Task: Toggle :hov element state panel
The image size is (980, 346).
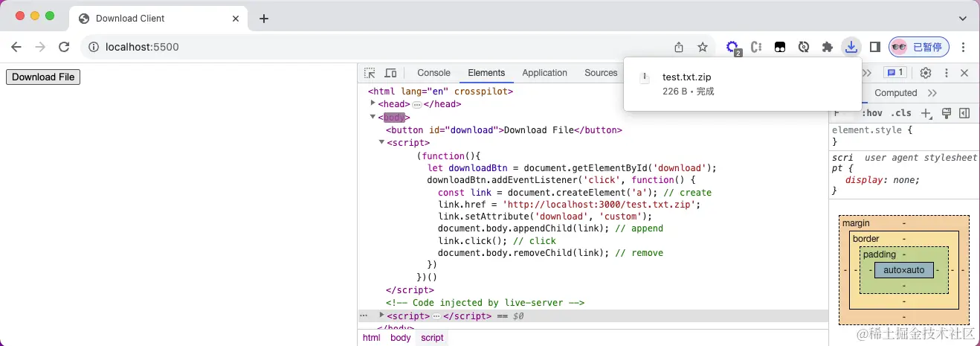Action: [x=871, y=113]
